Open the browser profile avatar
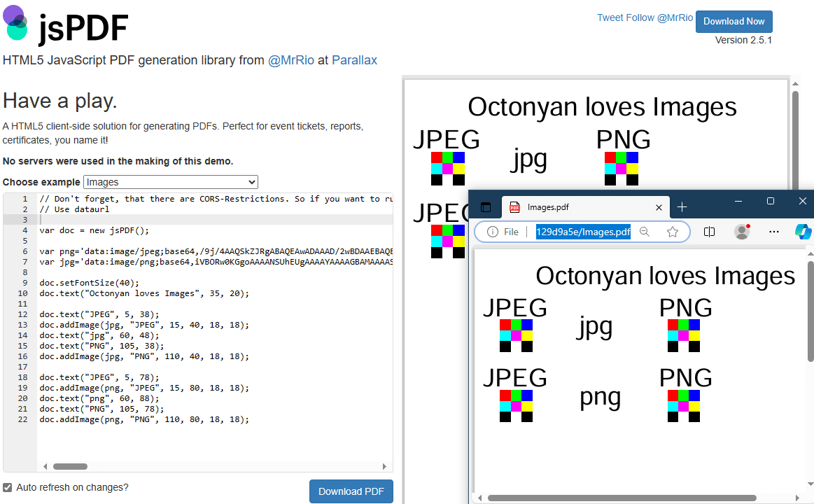 point(741,232)
